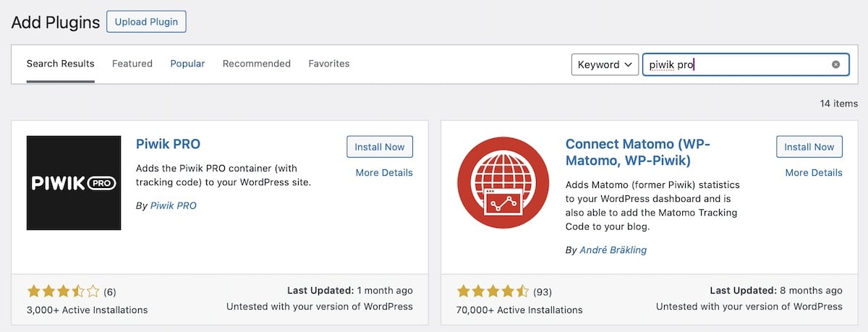The height and width of the screenshot is (332, 868).
Task: Switch to the Popular tab
Action: point(187,64)
